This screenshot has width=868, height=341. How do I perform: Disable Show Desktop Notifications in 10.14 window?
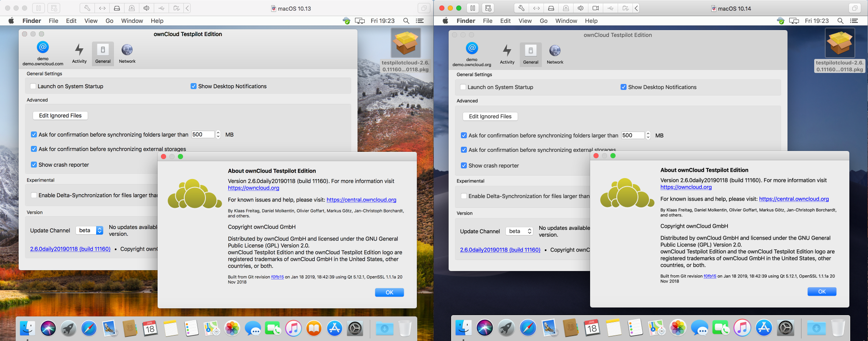tap(624, 87)
